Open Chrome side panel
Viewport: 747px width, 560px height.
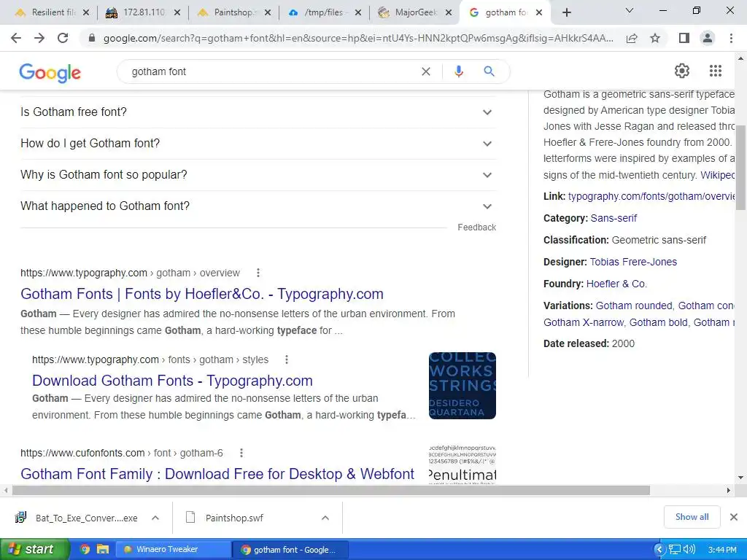[x=684, y=38]
